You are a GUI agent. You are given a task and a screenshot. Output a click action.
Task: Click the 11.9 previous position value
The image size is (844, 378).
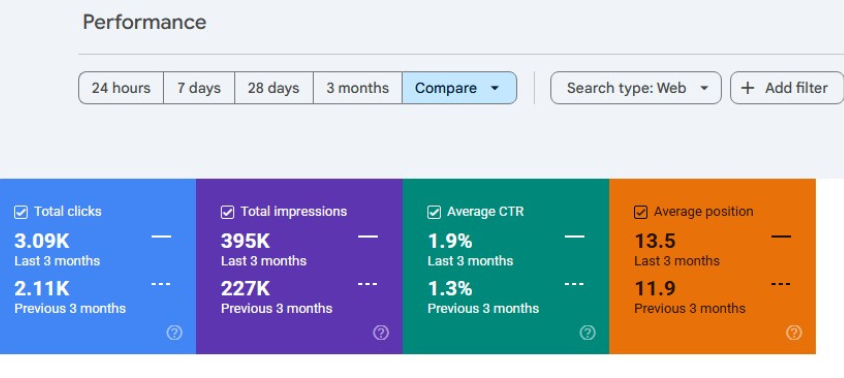(x=655, y=289)
